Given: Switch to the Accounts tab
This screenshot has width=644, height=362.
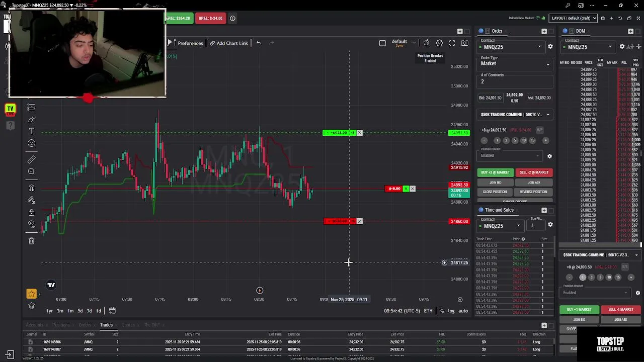Looking at the screenshot, I should point(35,325).
